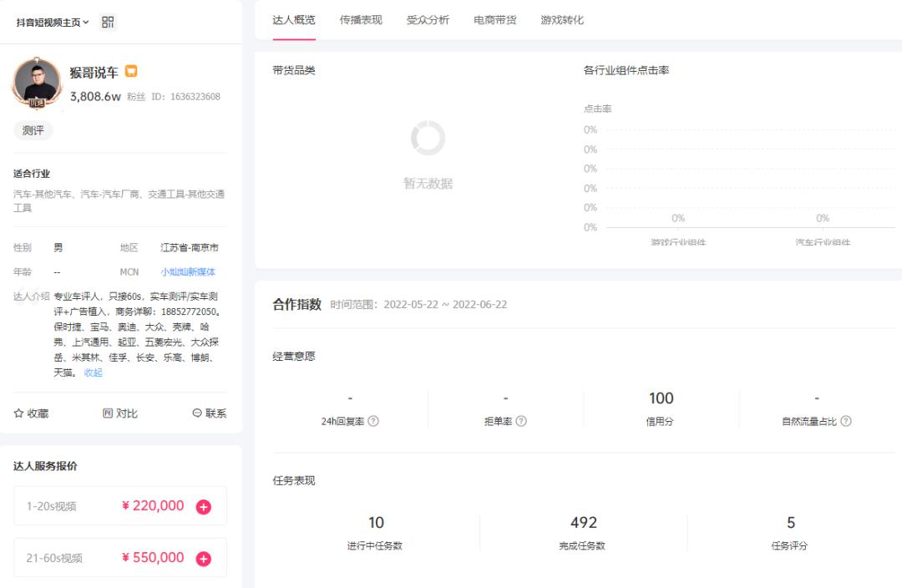Select the 测评 tag

point(33,130)
